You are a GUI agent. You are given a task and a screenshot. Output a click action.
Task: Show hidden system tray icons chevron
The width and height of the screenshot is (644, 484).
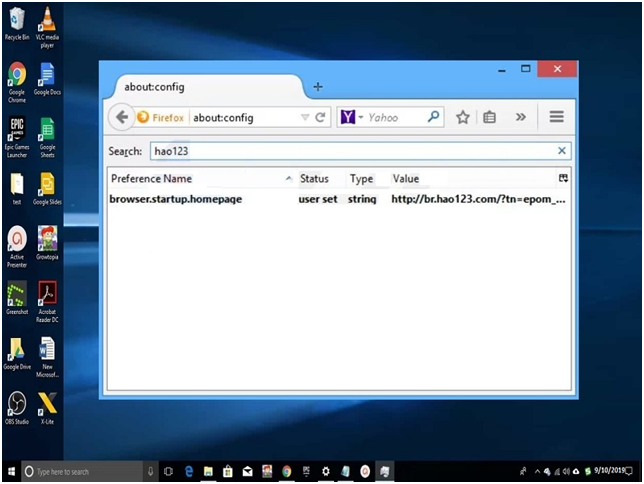537,471
